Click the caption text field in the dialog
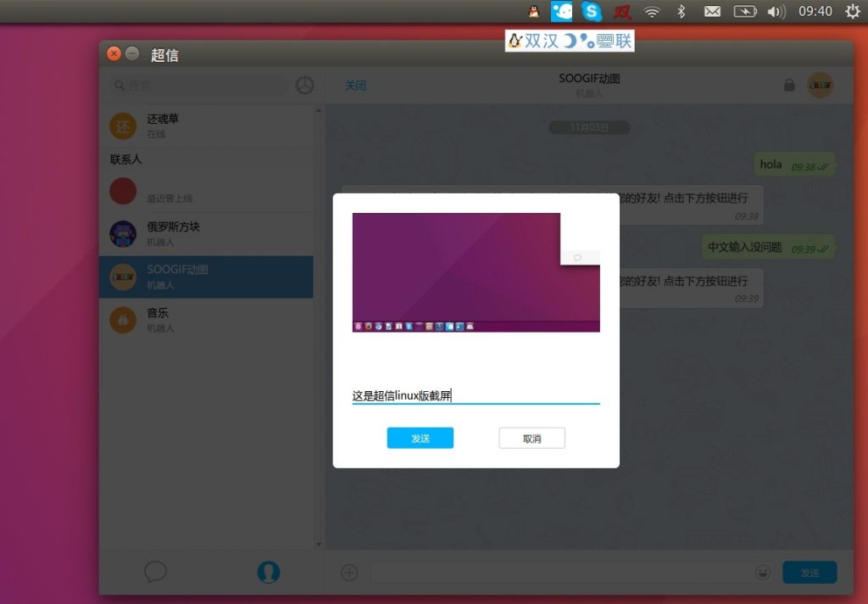The image size is (868, 604). point(476,395)
